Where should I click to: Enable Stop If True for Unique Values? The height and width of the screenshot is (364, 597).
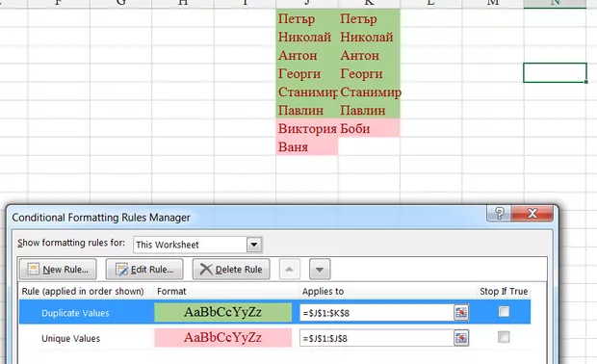(504, 337)
